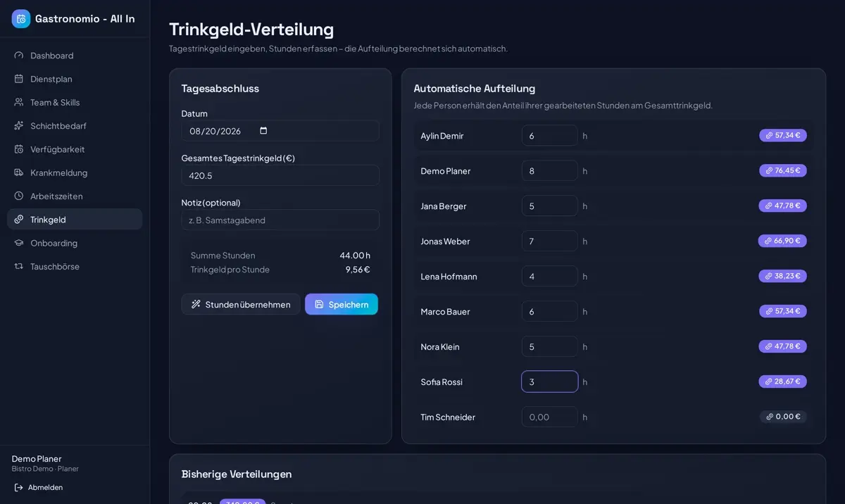
Task: Save with the Speichern button
Action: pyautogui.click(x=342, y=304)
